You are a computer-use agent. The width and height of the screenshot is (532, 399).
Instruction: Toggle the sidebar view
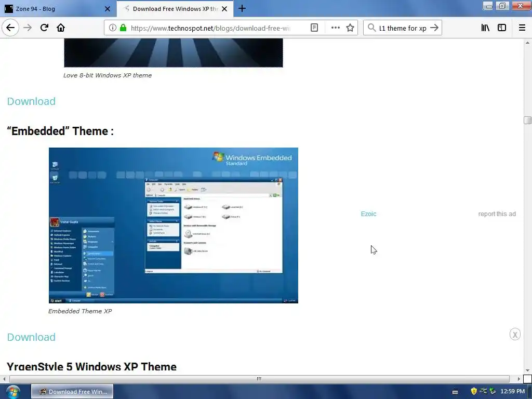pos(502,28)
